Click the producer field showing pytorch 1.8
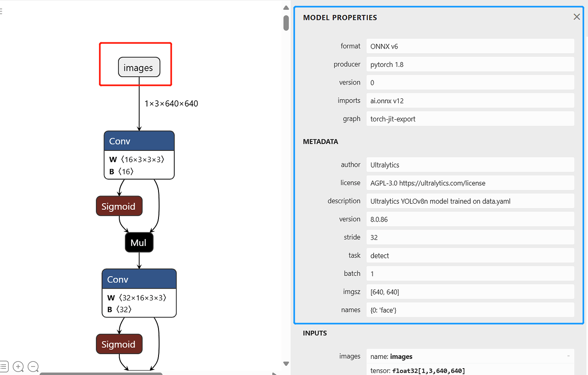The image size is (588, 375). pos(470,64)
